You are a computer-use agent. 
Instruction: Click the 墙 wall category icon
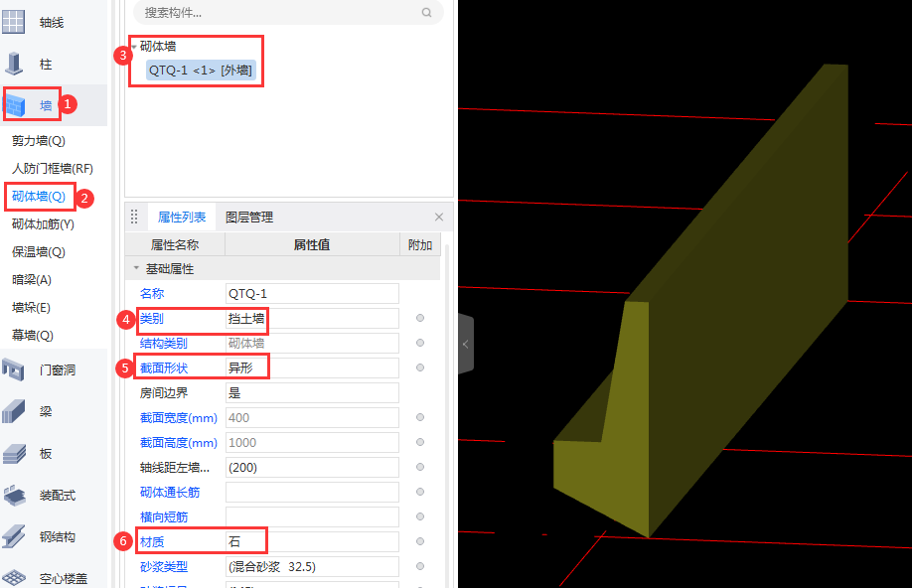[x=15, y=105]
